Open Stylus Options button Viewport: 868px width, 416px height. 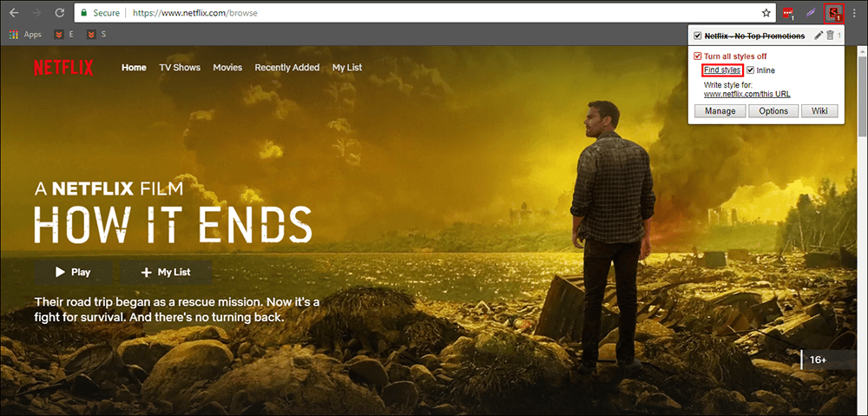(773, 111)
